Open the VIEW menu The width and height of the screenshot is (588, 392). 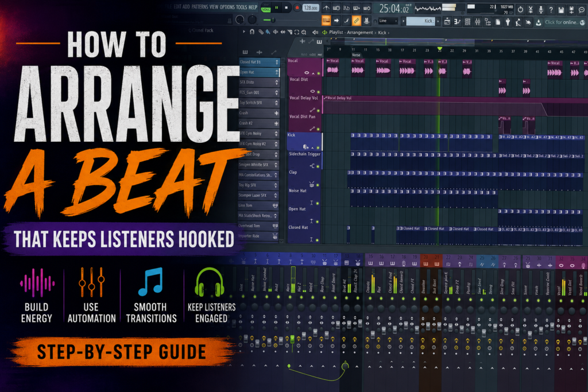(214, 7)
